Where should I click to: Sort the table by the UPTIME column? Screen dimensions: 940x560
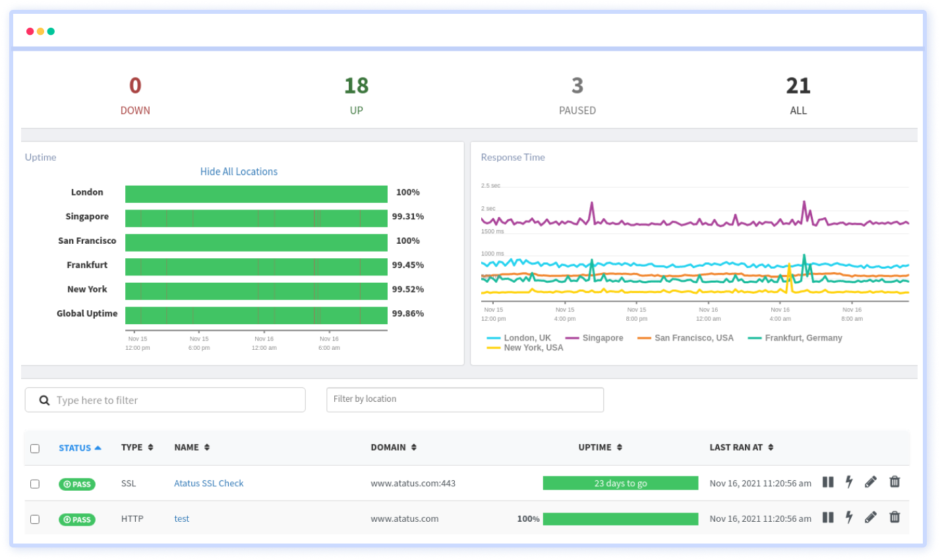(601, 447)
